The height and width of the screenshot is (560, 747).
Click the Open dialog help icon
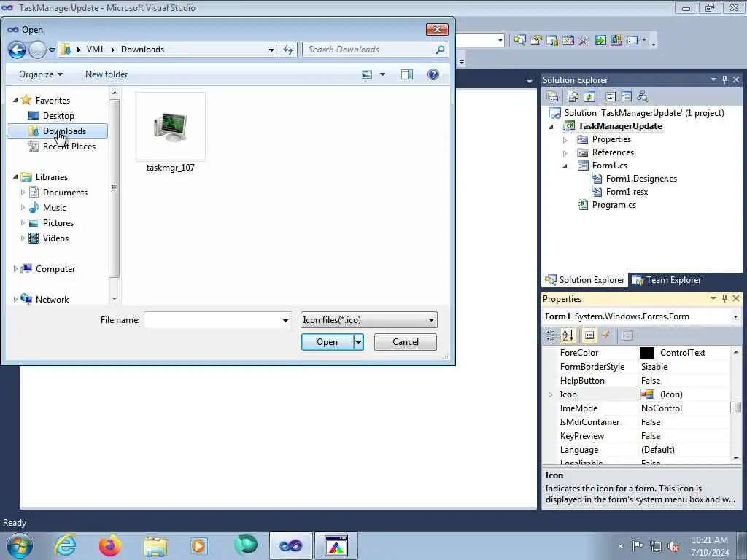click(x=433, y=74)
